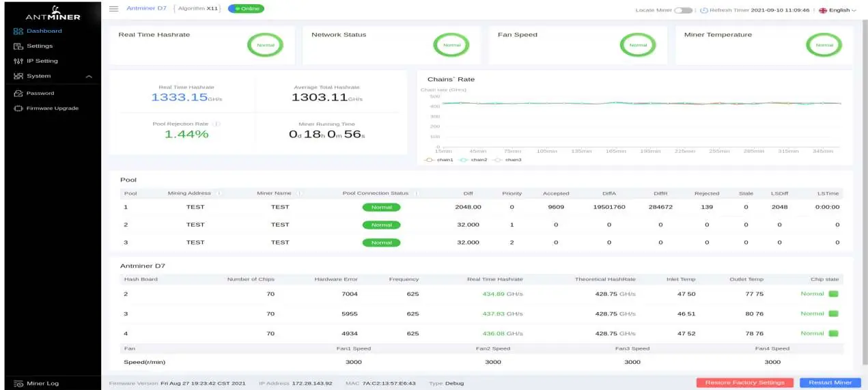The image size is (868, 390).
Task: Click the green chip state icon for board 4
Action: pyautogui.click(x=833, y=333)
